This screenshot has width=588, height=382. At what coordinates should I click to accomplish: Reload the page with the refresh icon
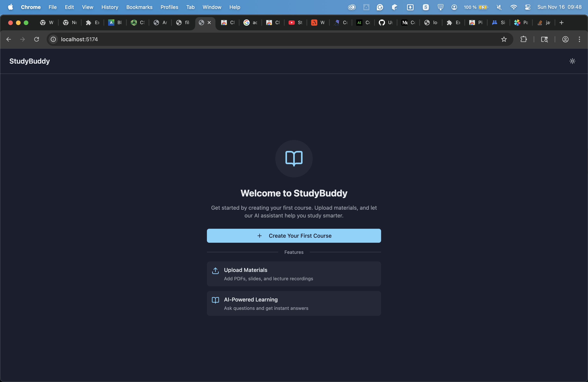coord(37,39)
